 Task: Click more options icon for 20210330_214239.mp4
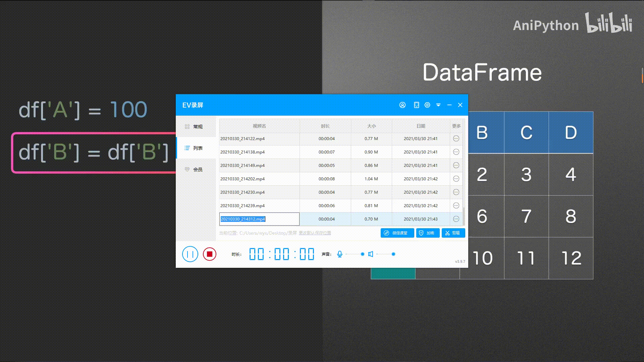456,205
